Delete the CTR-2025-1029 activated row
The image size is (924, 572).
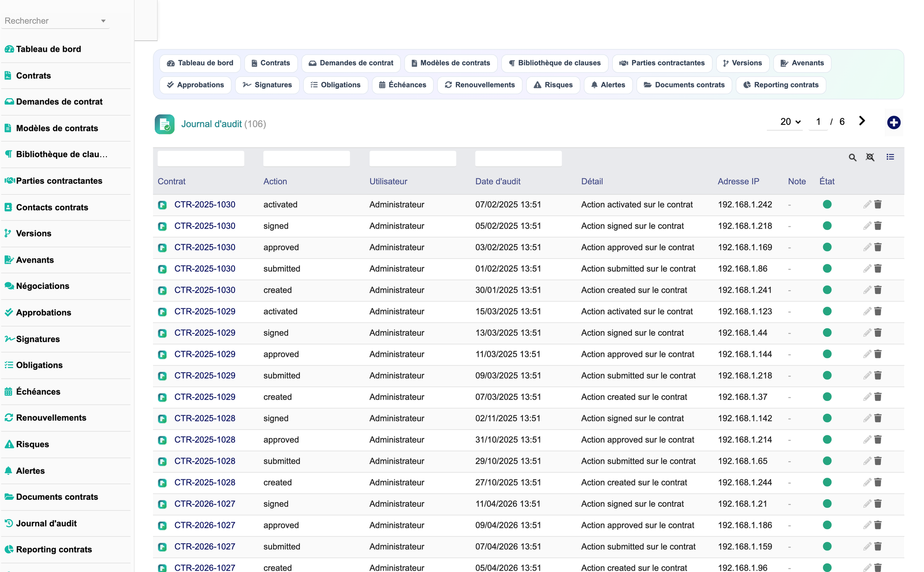[x=878, y=311]
